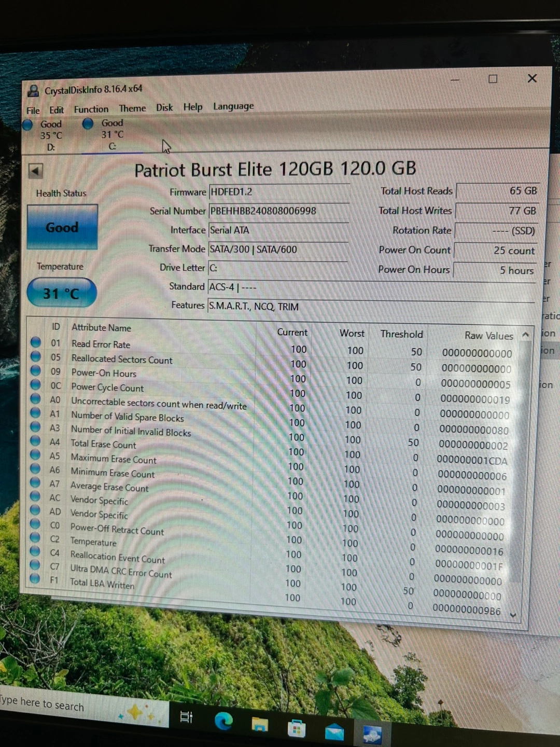Click the Transfer Mode field
Viewport: 560px width, 747px height.
(x=278, y=250)
